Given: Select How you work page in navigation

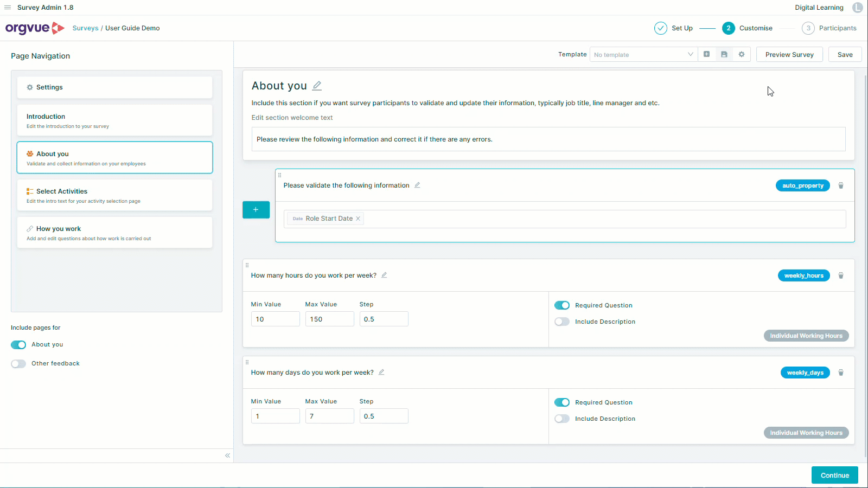Looking at the screenshot, I should pyautogui.click(x=114, y=233).
